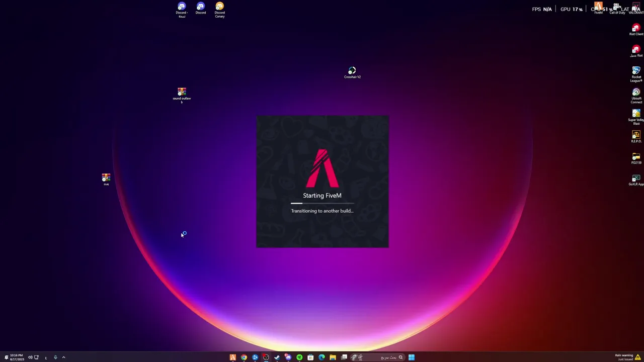Click the FPS N/A overlay readout
Image resolution: width=644 pixels, height=362 pixels.
tap(542, 9)
